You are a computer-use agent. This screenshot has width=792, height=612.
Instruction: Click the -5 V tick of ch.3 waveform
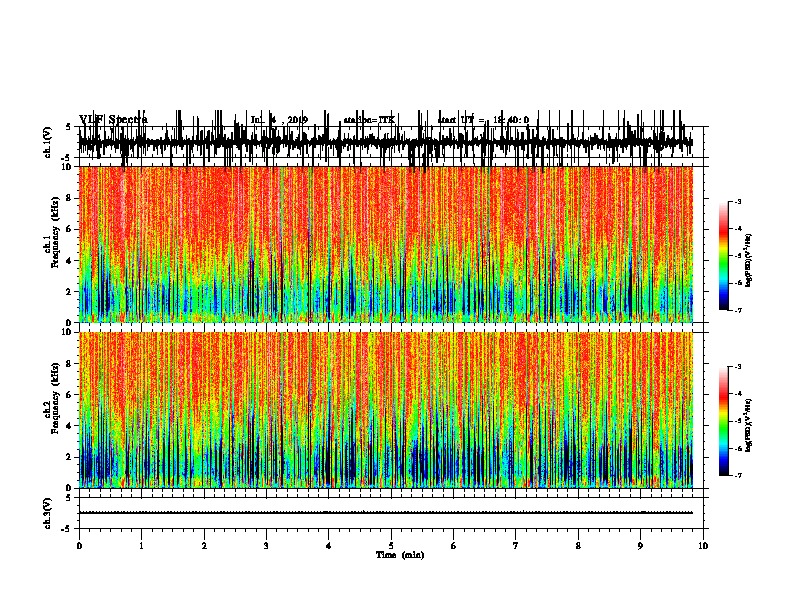[67, 529]
